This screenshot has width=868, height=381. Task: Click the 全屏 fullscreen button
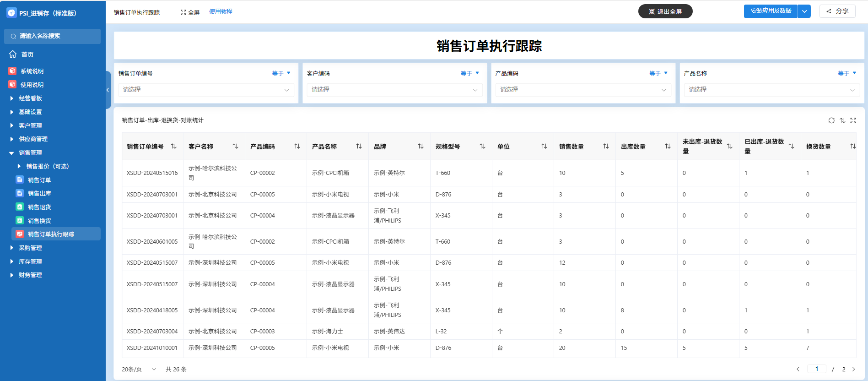click(x=190, y=12)
